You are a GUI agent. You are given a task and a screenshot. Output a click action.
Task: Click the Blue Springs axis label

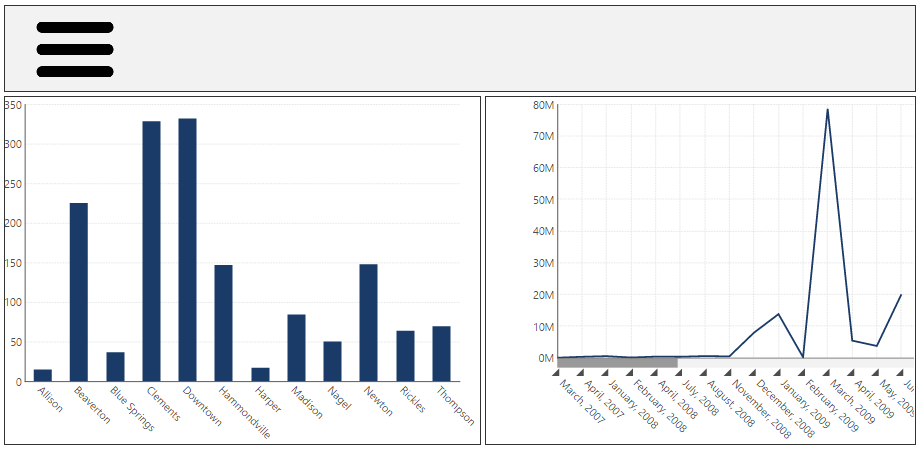pyautogui.click(x=133, y=408)
